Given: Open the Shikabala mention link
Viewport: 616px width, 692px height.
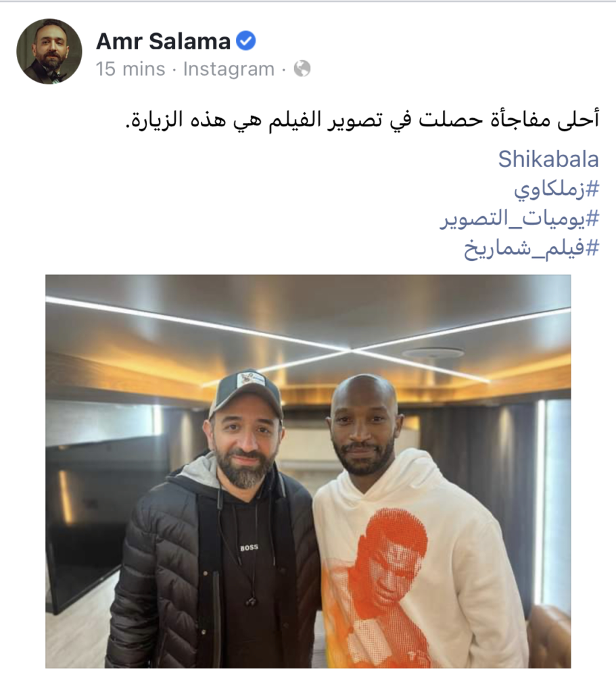Looking at the screenshot, I should coord(548,159).
